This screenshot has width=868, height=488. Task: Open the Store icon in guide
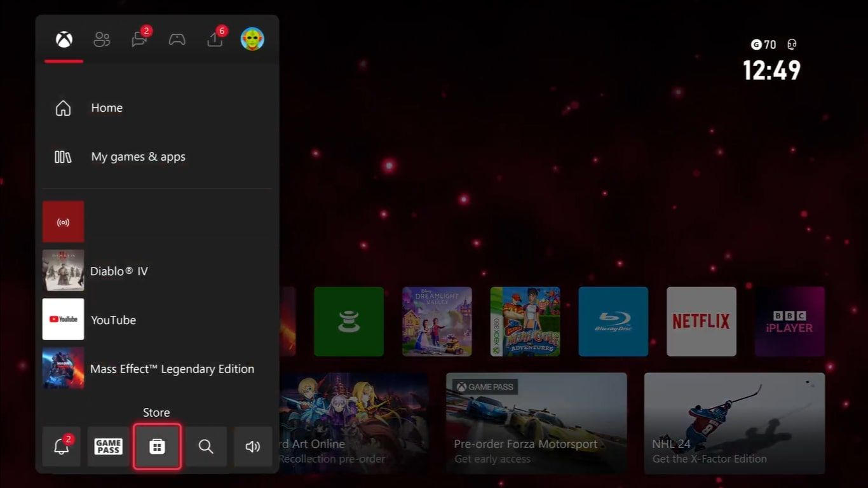[157, 447]
